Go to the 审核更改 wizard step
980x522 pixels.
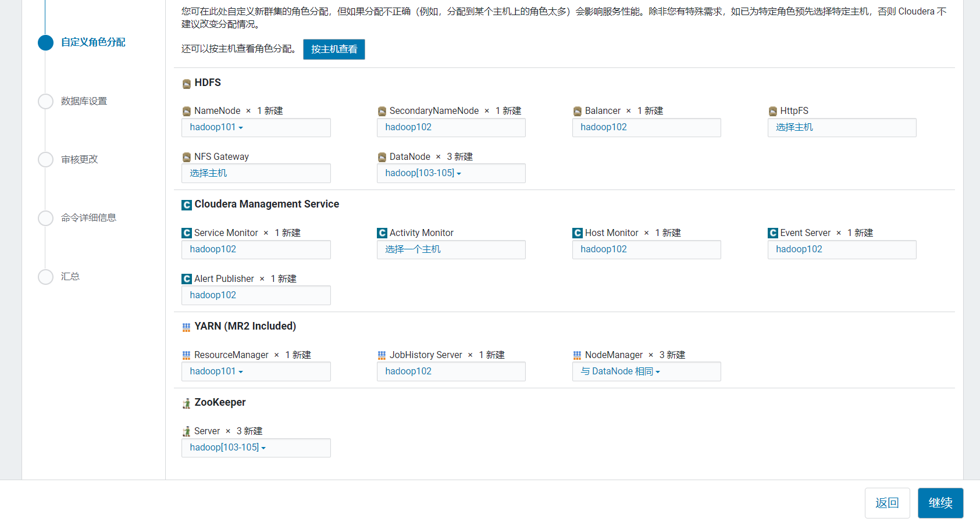click(x=80, y=159)
